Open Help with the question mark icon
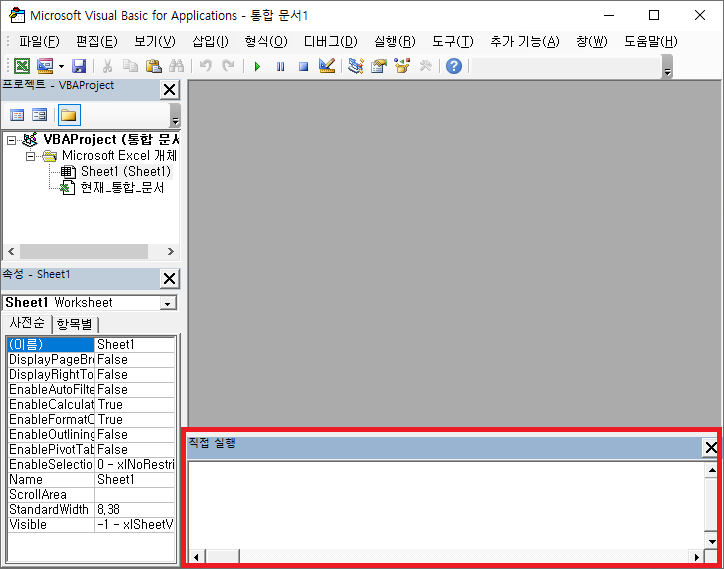The width and height of the screenshot is (724, 569). [454, 66]
